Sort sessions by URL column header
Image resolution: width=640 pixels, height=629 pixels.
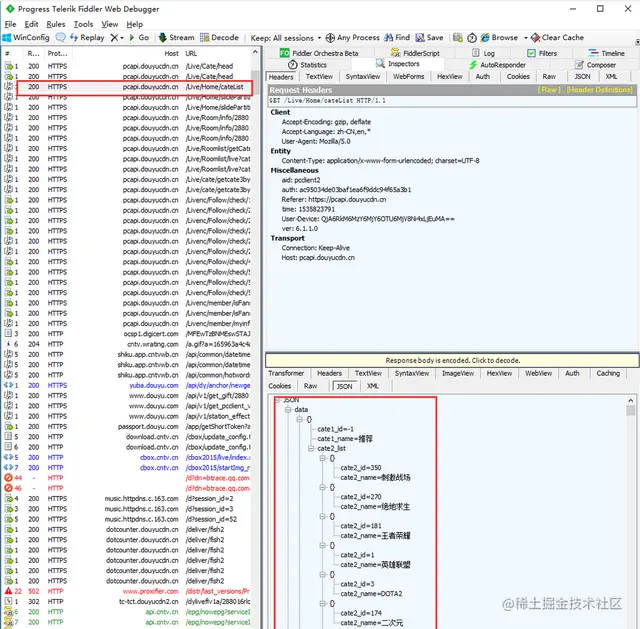pyautogui.click(x=191, y=53)
